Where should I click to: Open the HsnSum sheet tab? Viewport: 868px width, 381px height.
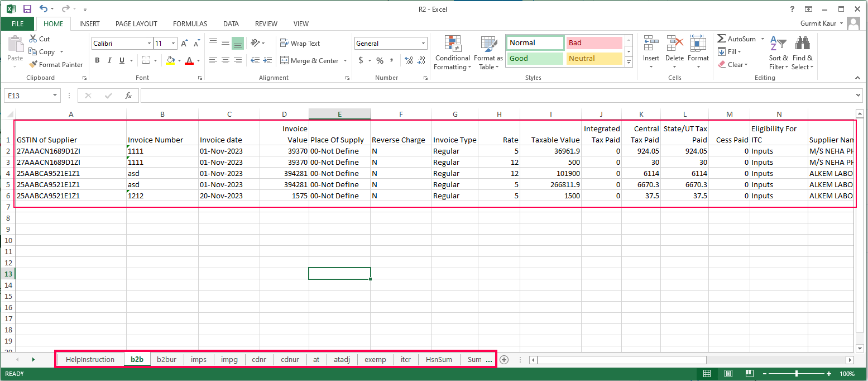pyautogui.click(x=439, y=359)
